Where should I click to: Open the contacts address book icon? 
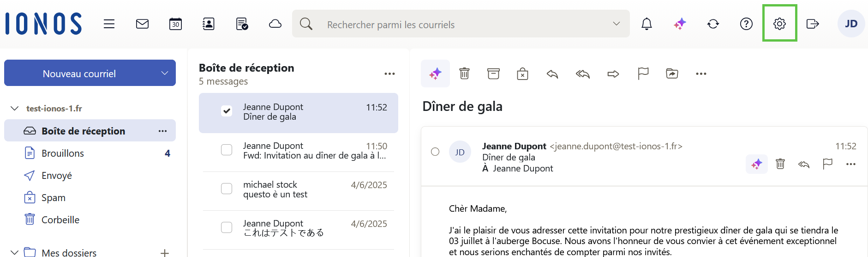[x=209, y=24]
